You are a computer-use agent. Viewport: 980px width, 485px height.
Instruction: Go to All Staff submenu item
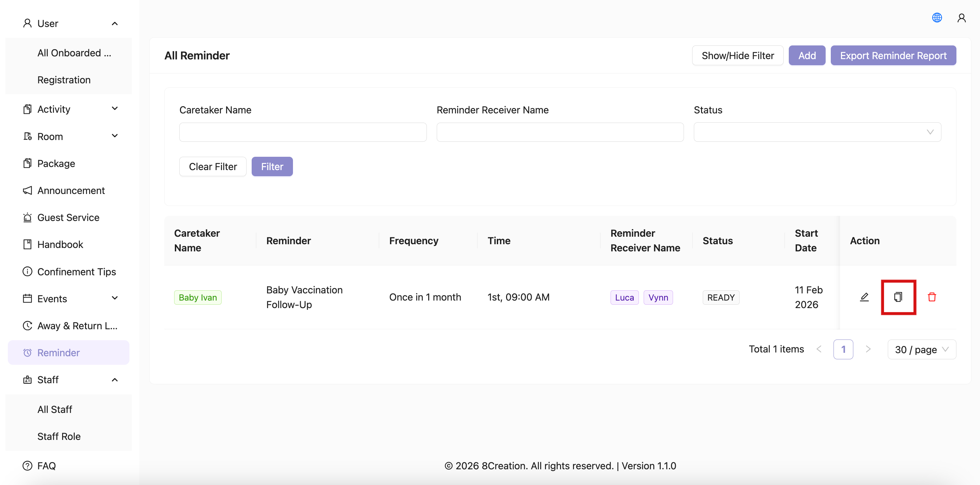pyautogui.click(x=55, y=409)
